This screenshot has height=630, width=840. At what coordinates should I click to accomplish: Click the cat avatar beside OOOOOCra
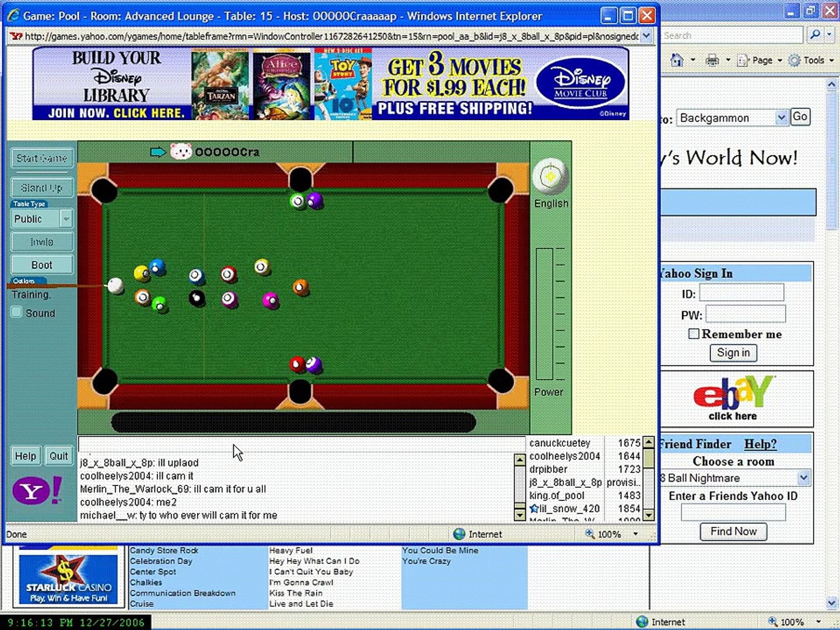[181, 152]
